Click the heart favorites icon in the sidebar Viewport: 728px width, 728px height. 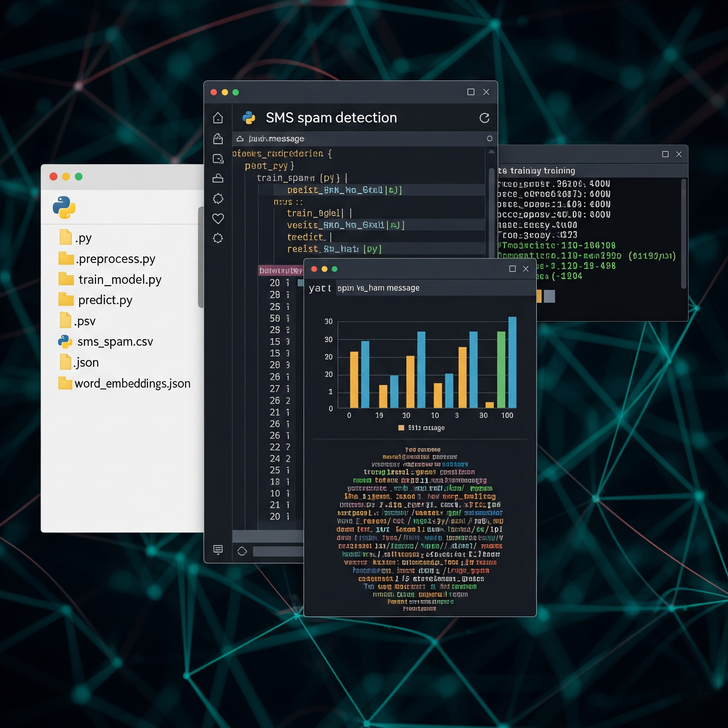tap(218, 219)
